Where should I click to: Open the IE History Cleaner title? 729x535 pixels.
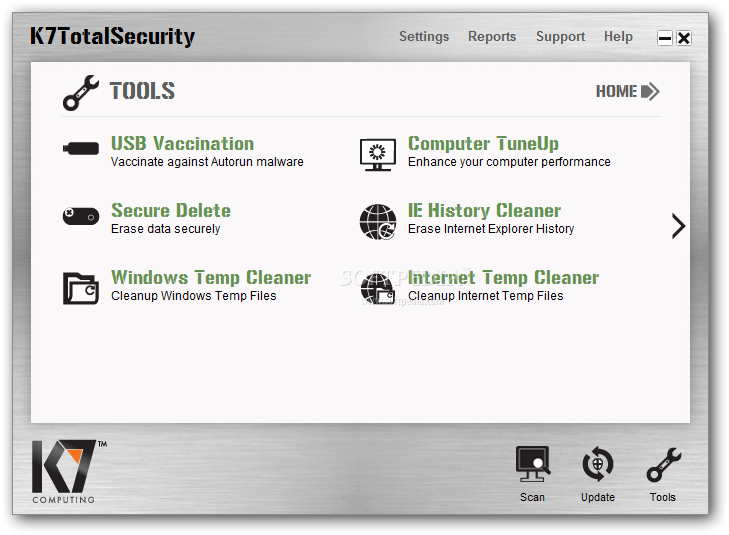484,211
